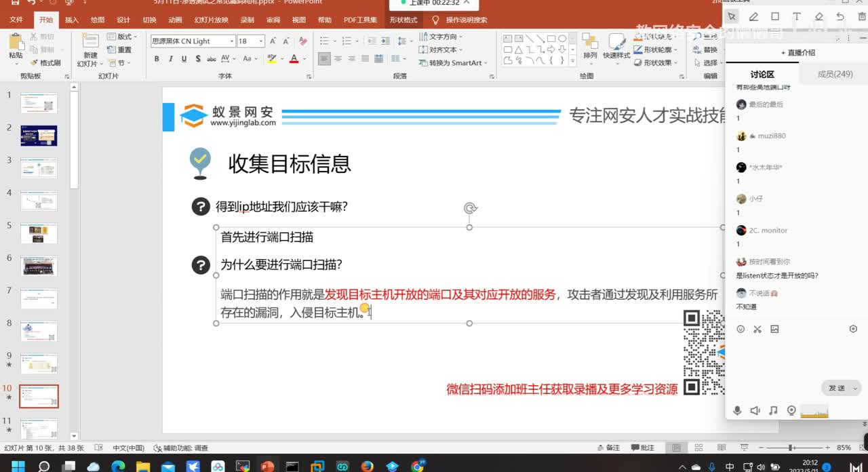Open the font name combo box
This screenshot has height=472, width=868.
tap(193, 41)
